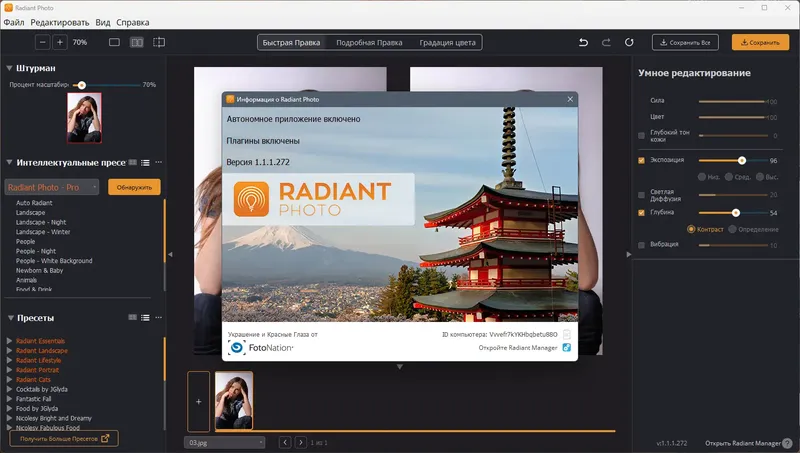Switch to Градация цвета tab

click(447, 42)
